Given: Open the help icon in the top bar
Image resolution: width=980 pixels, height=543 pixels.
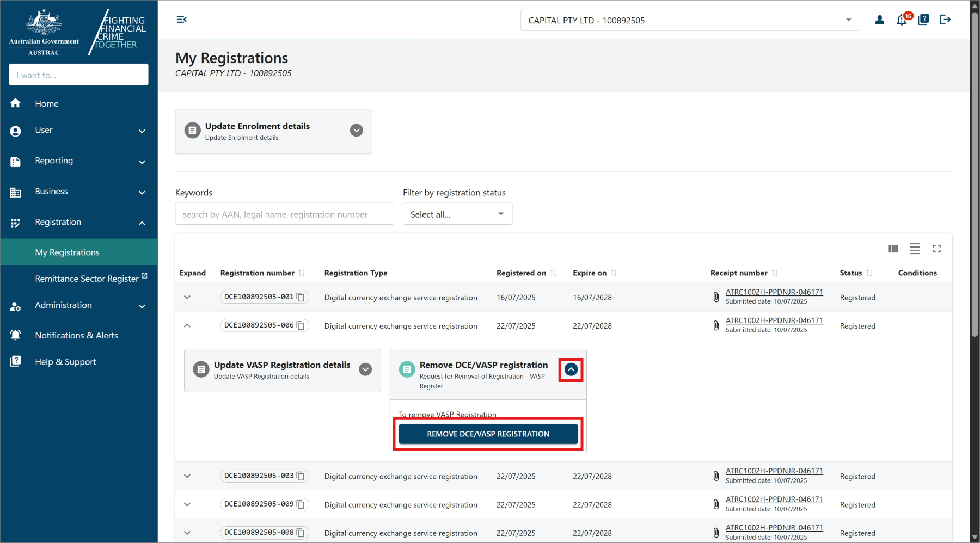Looking at the screenshot, I should point(923,20).
